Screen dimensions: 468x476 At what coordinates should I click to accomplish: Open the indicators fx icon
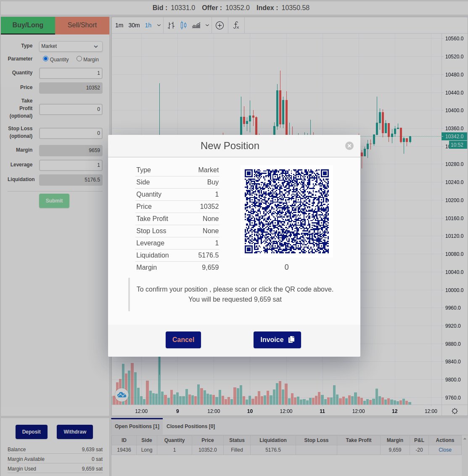click(236, 25)
